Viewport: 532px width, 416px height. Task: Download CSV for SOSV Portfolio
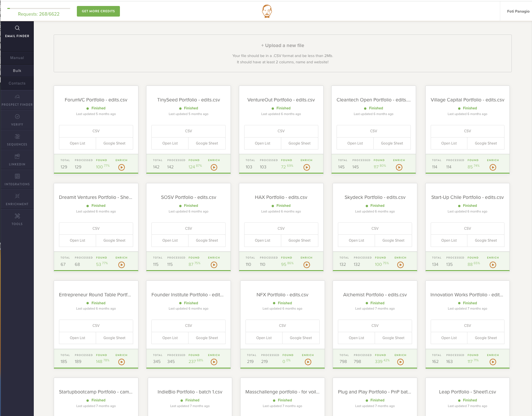188,228
